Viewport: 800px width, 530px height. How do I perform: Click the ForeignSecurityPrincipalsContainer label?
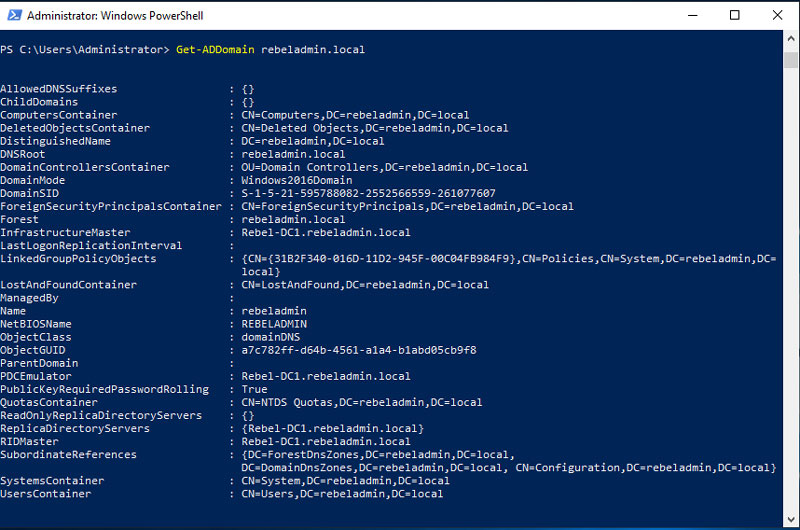(111, 207)
